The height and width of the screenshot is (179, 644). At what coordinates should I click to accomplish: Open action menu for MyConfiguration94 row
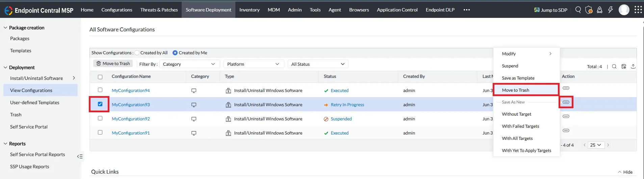[x=566, y=88]
